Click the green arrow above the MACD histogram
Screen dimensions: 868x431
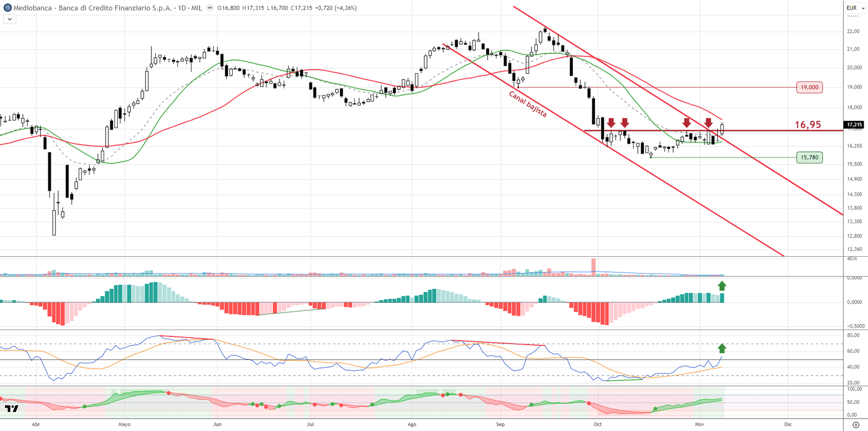[x=722, y=286]
